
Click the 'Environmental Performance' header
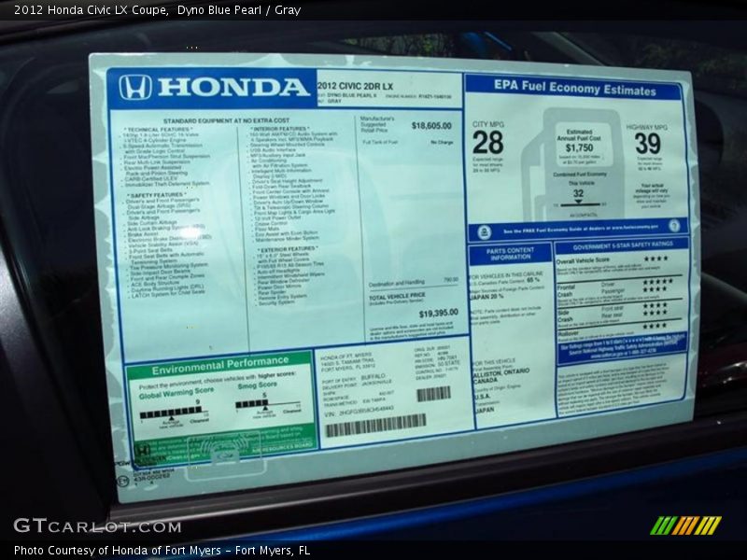coord(220,365)
